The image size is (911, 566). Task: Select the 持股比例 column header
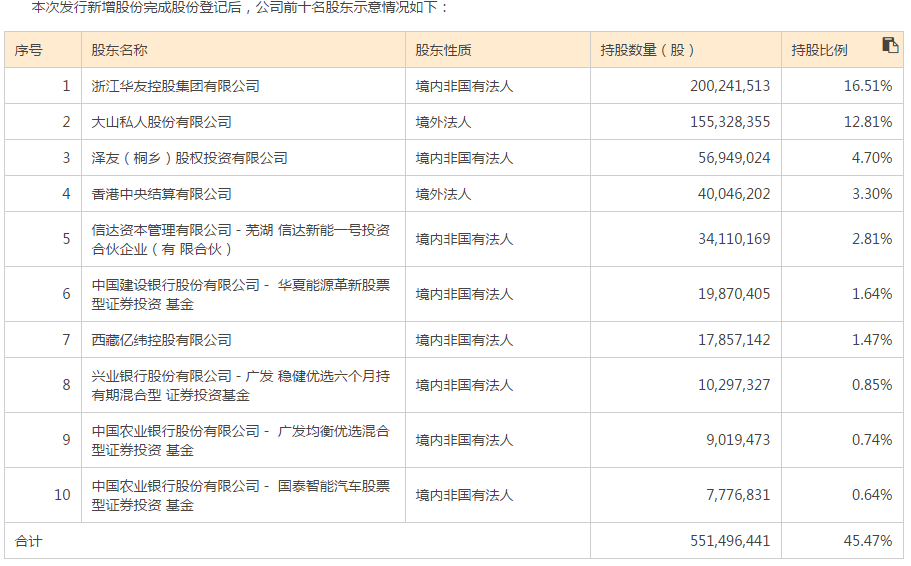tap(842, 50)
